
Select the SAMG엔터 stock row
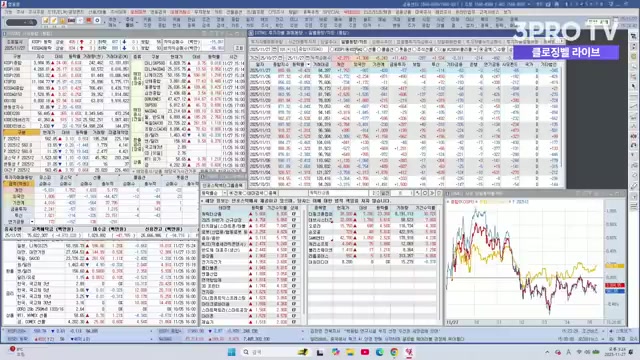pos(372,238)
